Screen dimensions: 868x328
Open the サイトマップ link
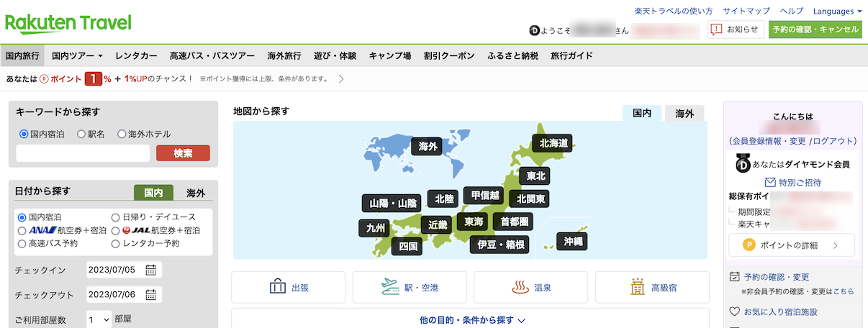tap(746, 11)
